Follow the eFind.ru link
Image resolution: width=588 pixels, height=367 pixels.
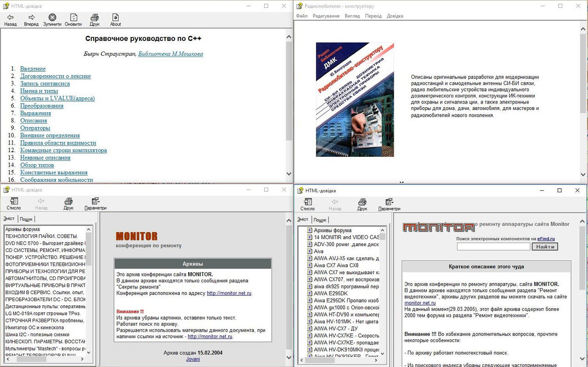[x=546, y=239]
